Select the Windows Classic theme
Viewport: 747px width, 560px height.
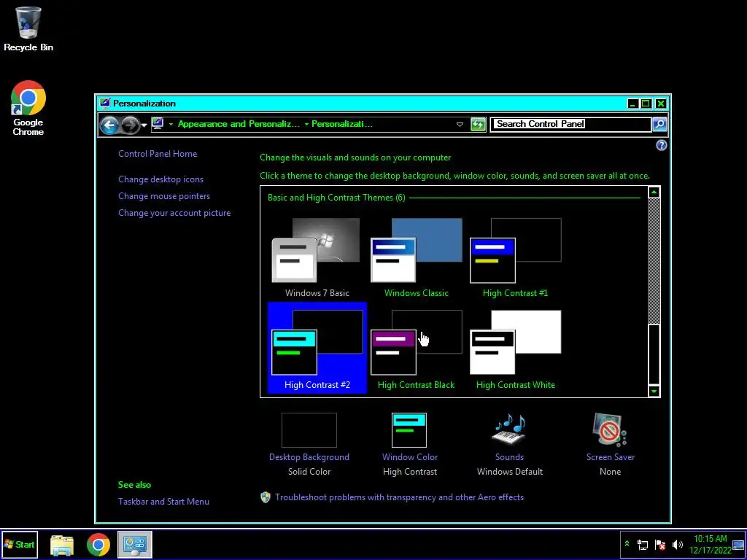(417, 257)
